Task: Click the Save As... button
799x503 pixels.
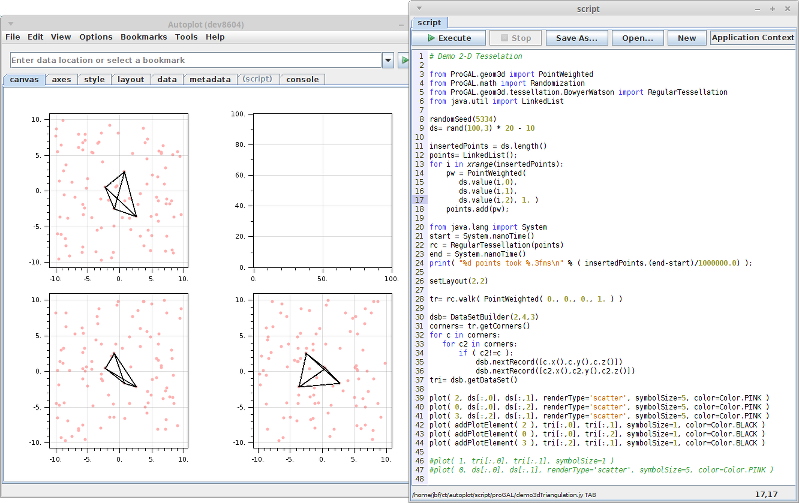Action: tap(576, 38)
